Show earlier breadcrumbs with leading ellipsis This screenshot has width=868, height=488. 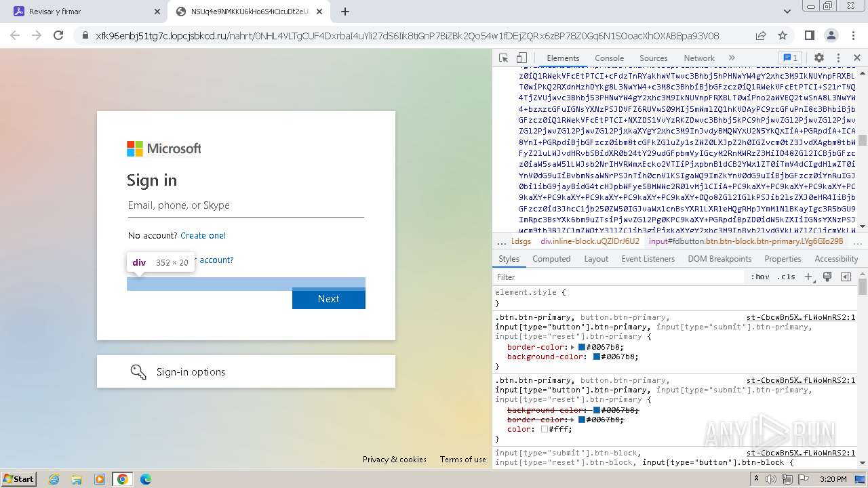(x=501, y=241)
